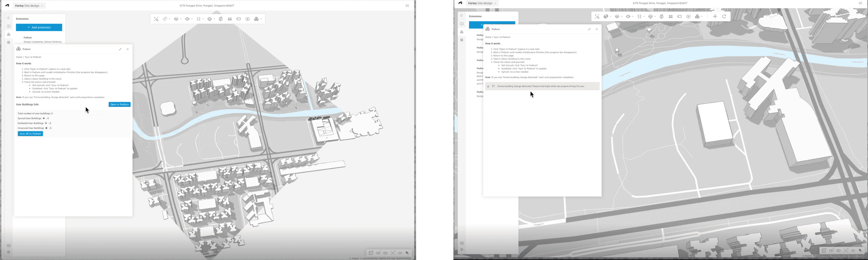Collapse the Podium panel in left window
868x260 pixels.
(x=120, y=49)
